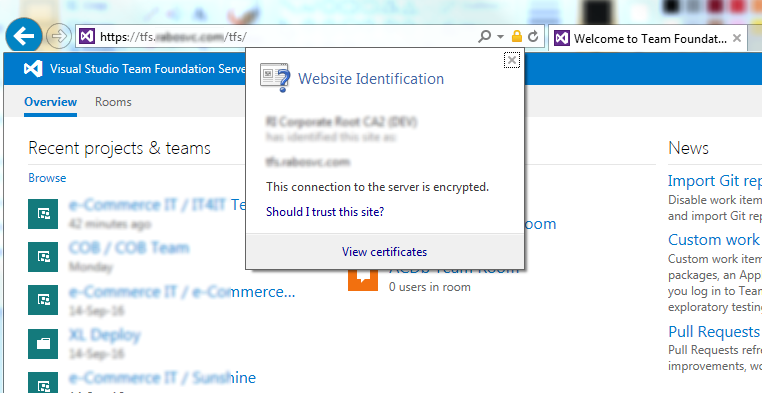Click 'This connection to the server is encrypted.' text

tap(377, 187)
